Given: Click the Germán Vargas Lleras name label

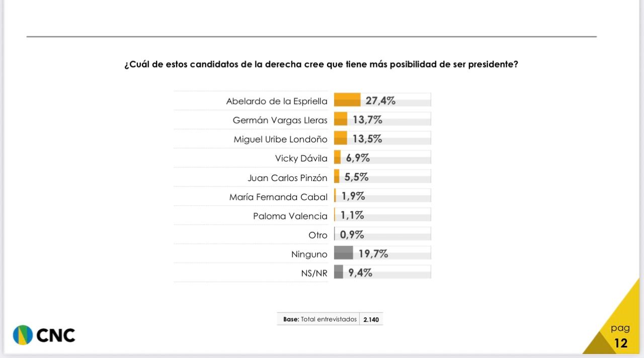Looking at the screenshot, I should coord(280,120).
